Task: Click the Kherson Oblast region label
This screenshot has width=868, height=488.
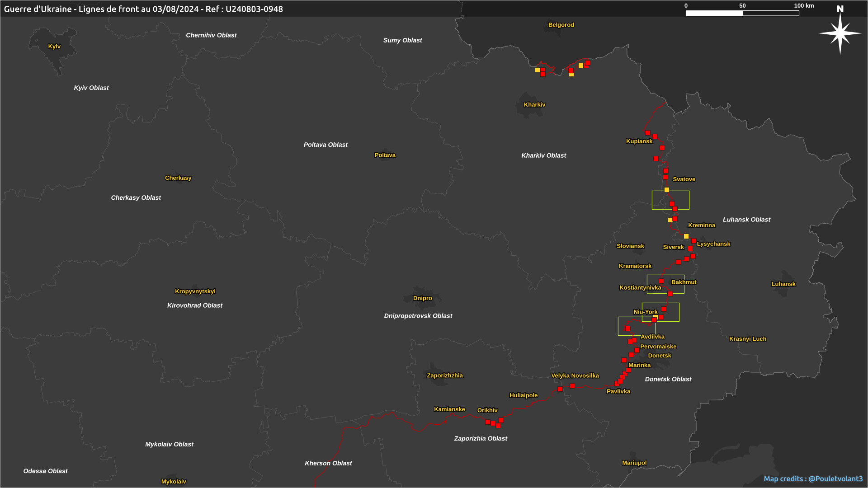Action: (328, 463)
